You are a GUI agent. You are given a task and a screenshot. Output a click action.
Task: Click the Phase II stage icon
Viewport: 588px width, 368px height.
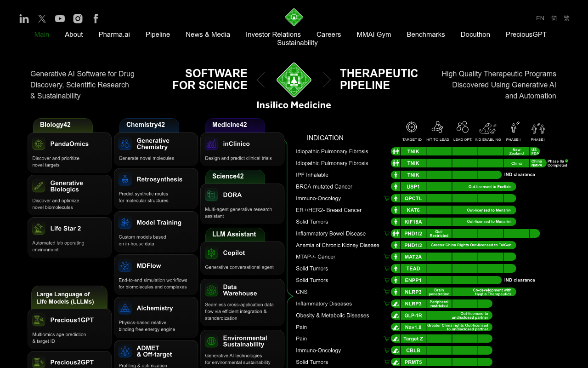point(538,128)
